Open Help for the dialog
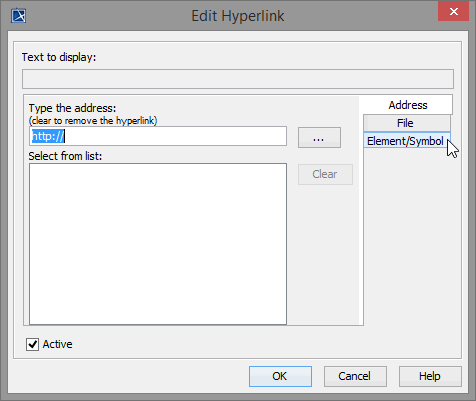 click(430, 376)
